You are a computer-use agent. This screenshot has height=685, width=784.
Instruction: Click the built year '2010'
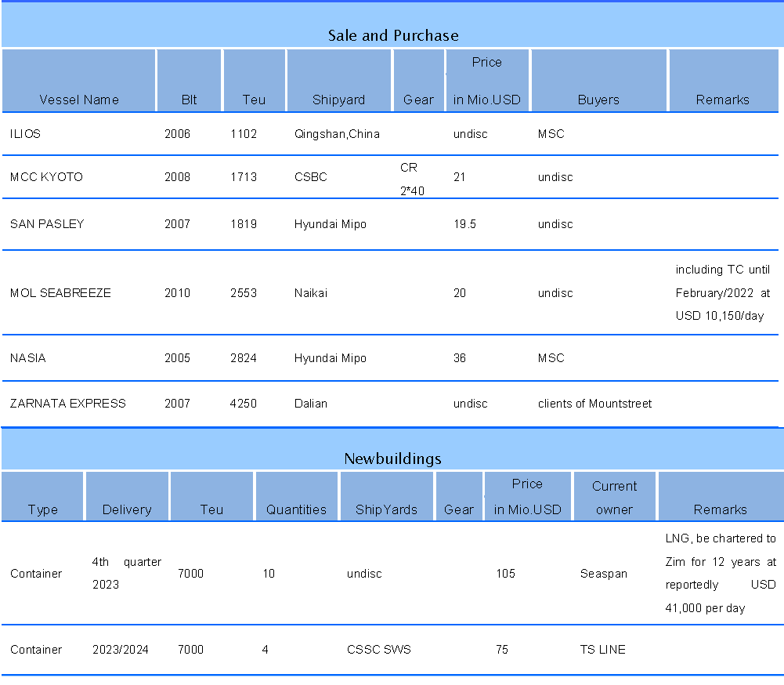tap(178, 293)
